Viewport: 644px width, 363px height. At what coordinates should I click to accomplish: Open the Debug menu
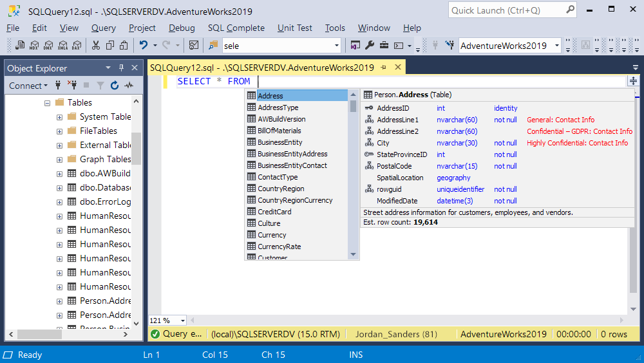click(x=182, y=28)
